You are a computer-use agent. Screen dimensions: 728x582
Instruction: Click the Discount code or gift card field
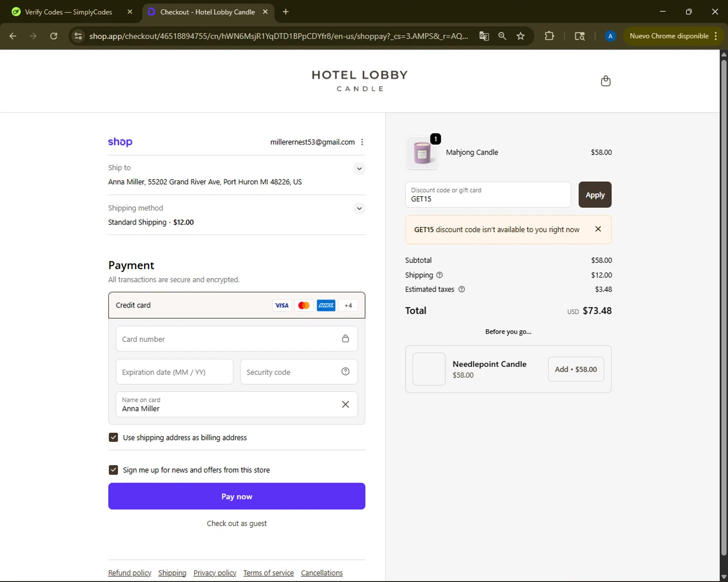click(x=488, y=194)
